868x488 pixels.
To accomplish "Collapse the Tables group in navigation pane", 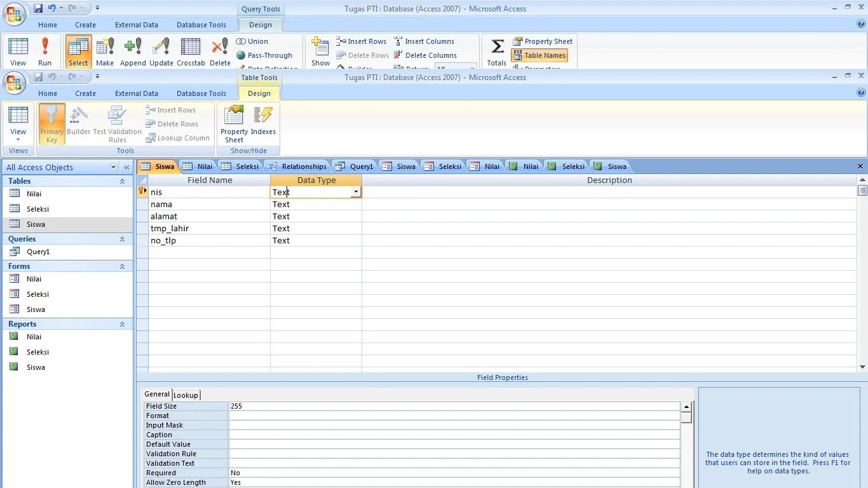I will click(x=122, y=181).
